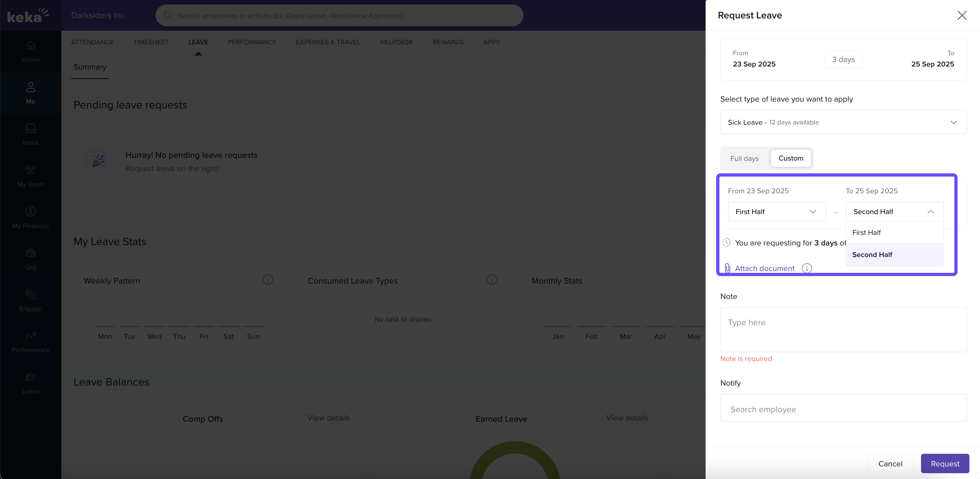The height and width of the screenshot is (479, 980).
Task: Switch to Full days option
Action: [744, 158]
